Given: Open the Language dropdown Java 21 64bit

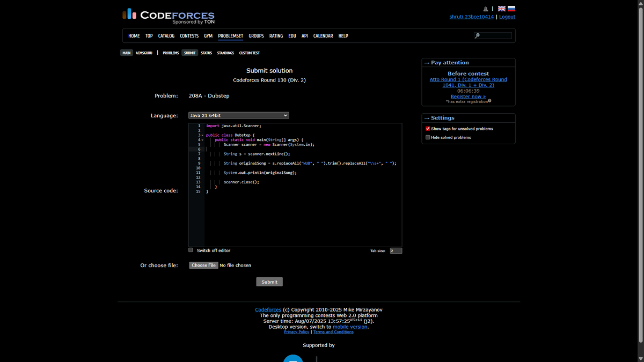Looking at the screenshot, I should click(x=239, y=115).
